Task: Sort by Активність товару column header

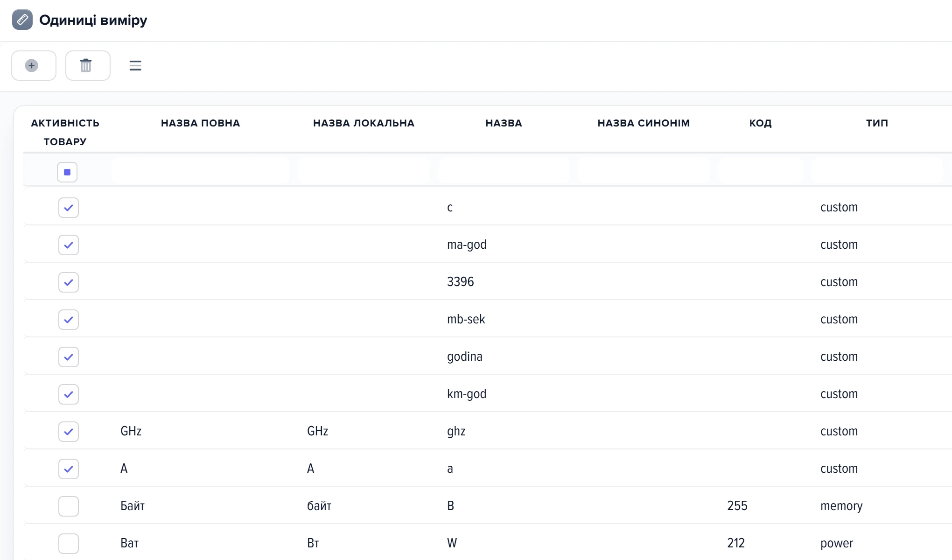Action: pos(65,132)
